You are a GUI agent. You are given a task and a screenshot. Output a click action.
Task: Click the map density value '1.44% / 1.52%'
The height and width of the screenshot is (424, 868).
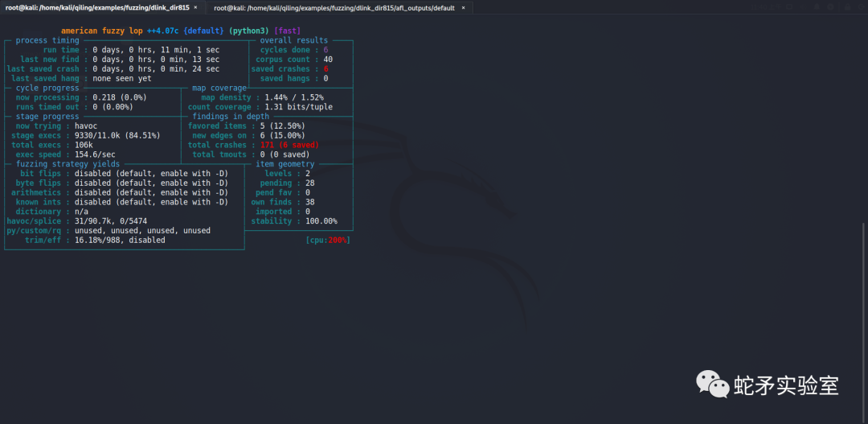pyautogui.click(x=294, y=97)
